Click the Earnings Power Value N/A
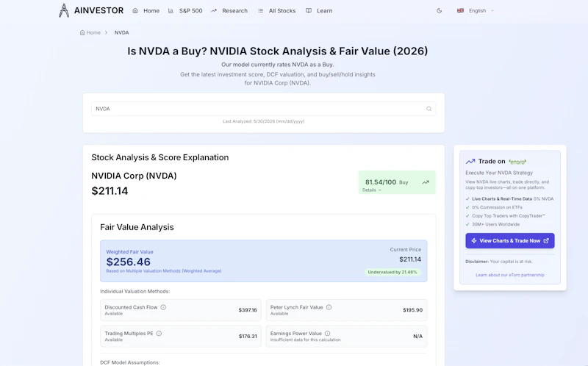Viewport: 588px width, 366px height. pyautogui.click(x=417, y=337)
